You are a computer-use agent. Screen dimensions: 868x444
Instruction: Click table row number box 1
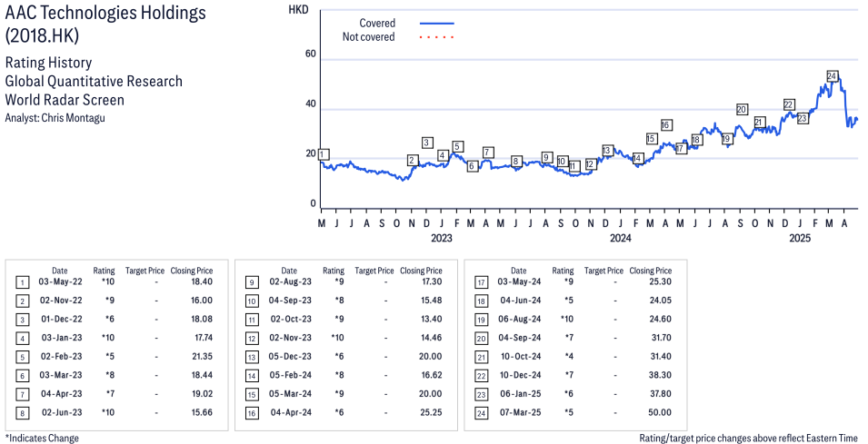(x=22, y=283)
